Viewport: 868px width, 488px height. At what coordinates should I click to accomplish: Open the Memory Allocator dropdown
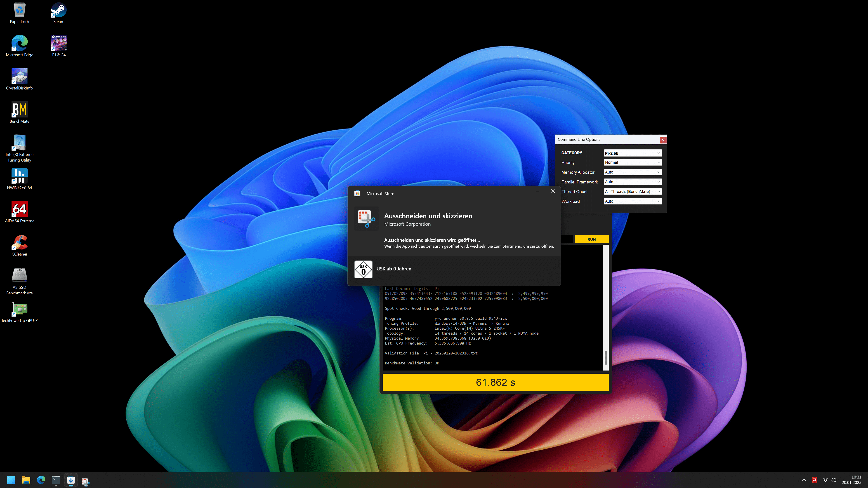(x=632, y=172)
